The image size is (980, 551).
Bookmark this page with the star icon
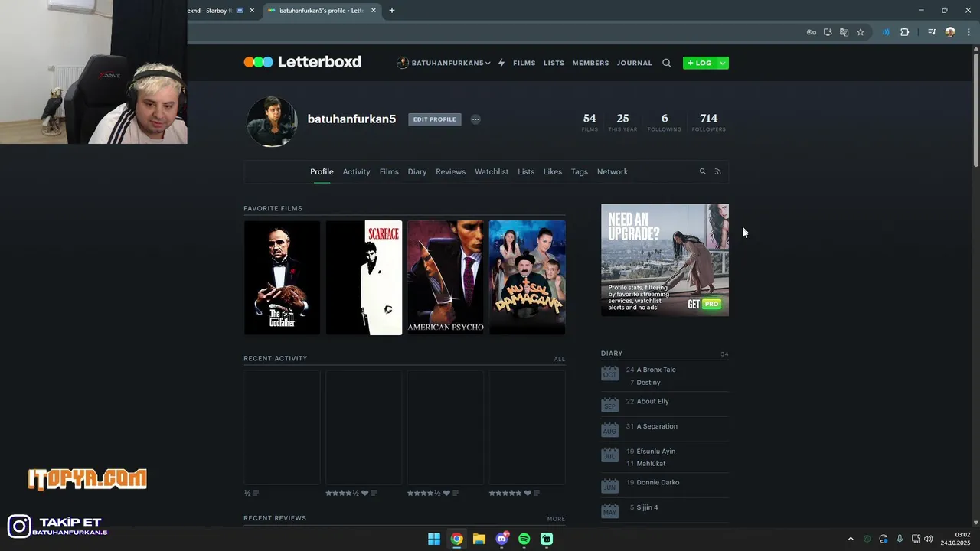[861, 32]
